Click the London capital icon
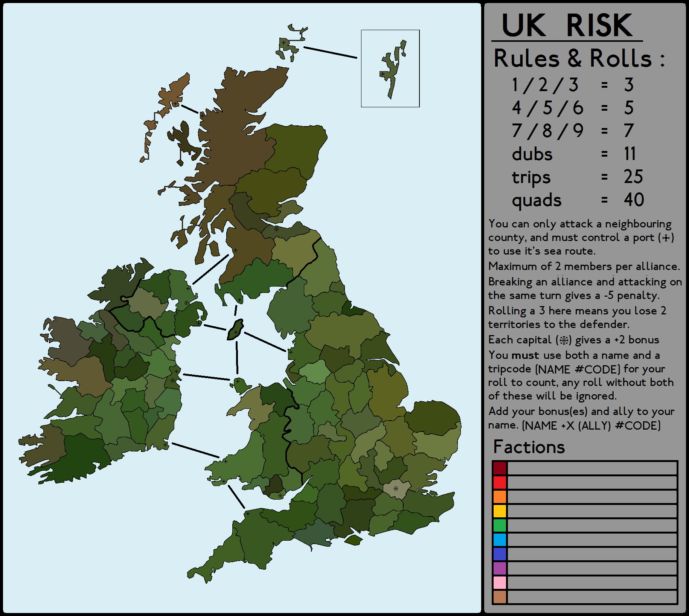Viewport: 689px width, 616px height. pos(396,489)
